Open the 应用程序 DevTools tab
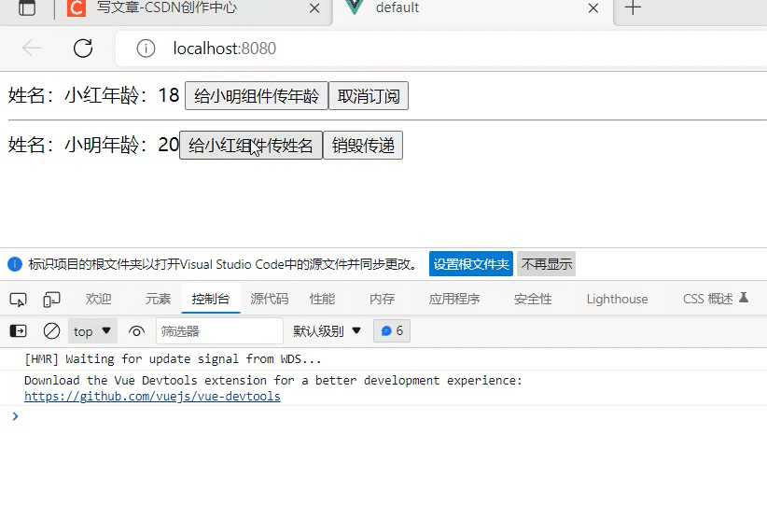 (x=453, y=299)
